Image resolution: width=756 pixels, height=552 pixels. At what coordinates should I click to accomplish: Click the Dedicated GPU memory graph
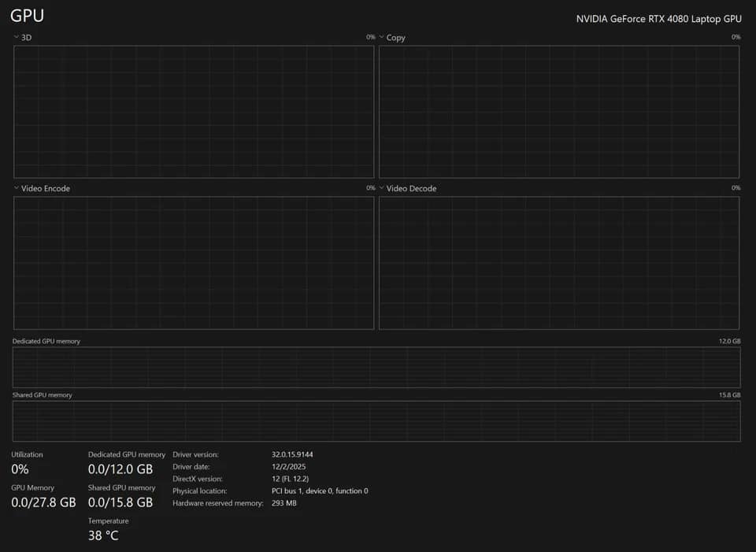376,368
